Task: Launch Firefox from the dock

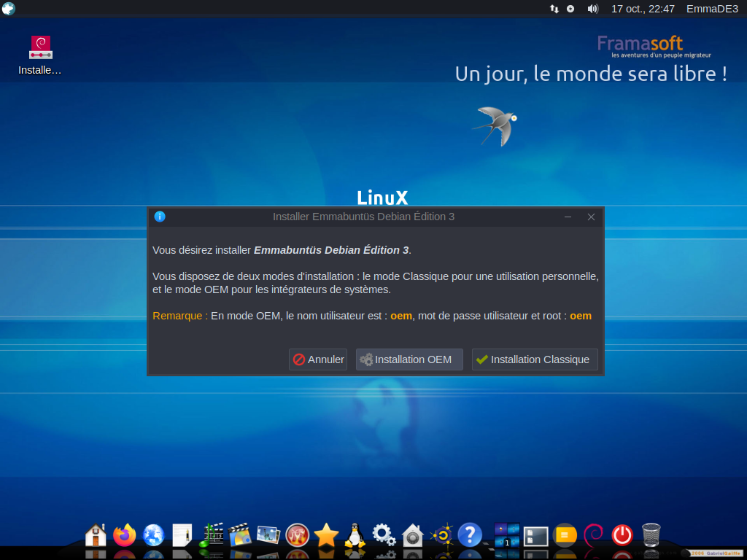Action: click(x=124, y=535)
